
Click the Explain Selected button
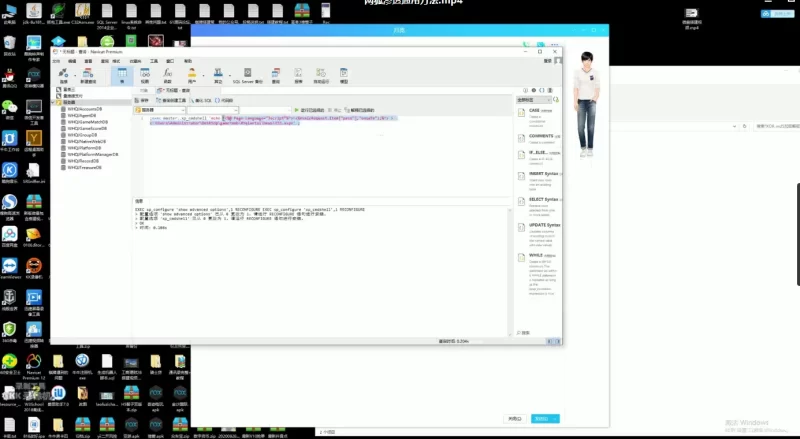(359, 110)
